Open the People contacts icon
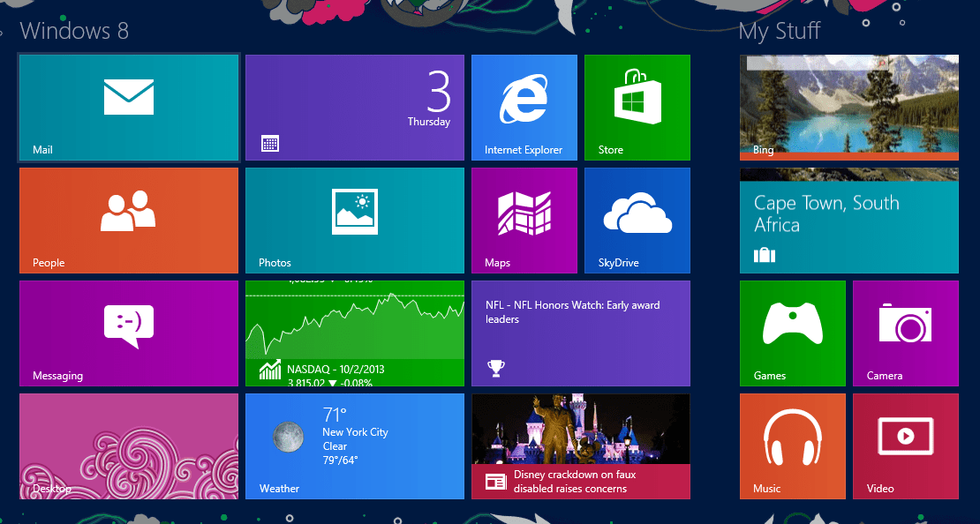 coord(128,211)
